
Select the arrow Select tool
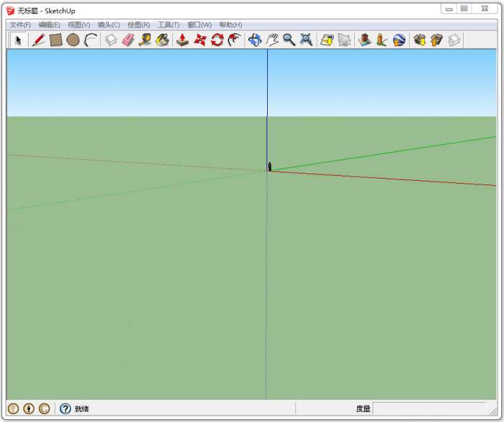pyautogui.click(x=19, y=40)
